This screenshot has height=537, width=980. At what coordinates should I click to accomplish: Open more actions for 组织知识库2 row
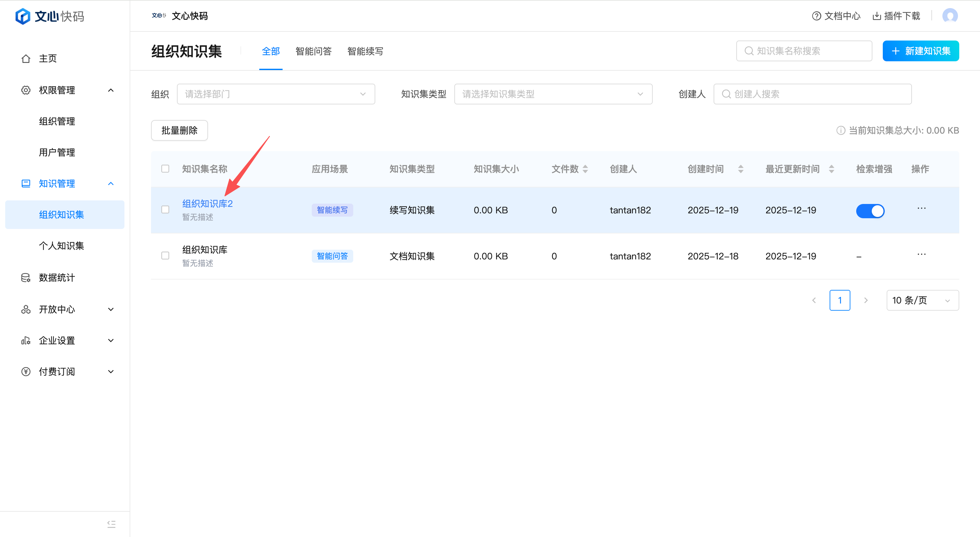[921, 208]
